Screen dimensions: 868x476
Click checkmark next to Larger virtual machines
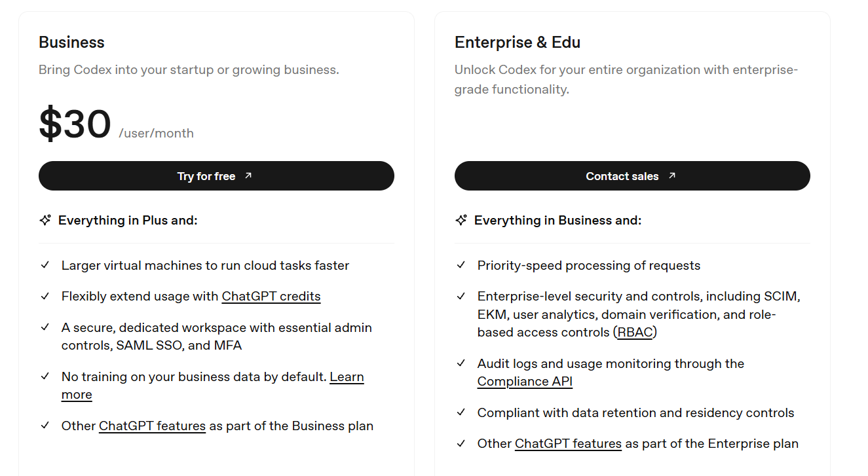45,265
